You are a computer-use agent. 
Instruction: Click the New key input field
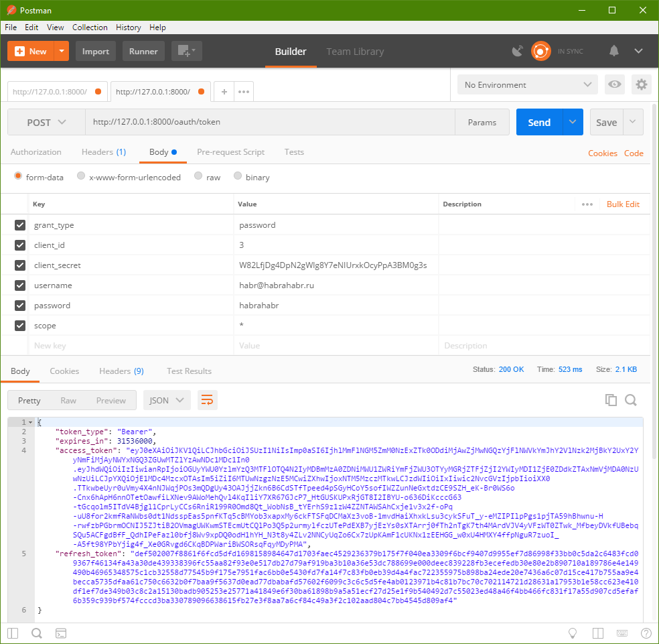[131, 346]
